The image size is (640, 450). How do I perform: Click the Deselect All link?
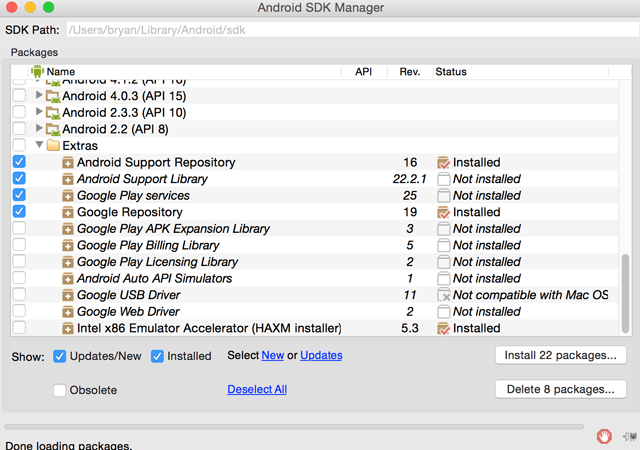[x=257, y=390]
